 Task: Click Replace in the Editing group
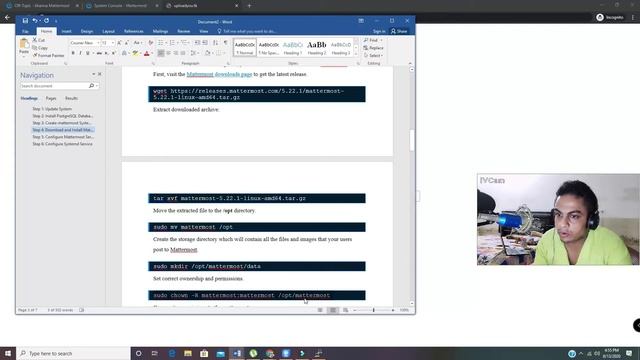(x=373, y=48)
